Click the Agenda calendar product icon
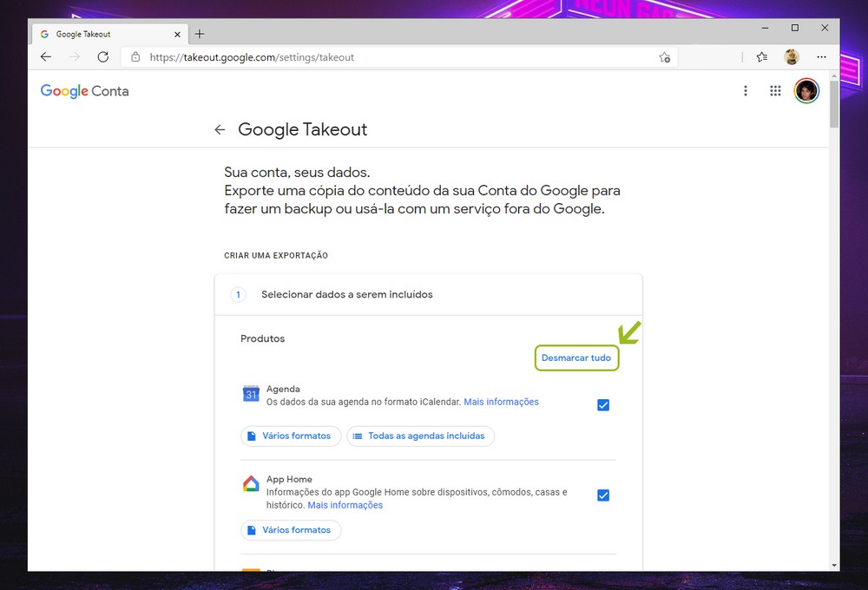Viewport: 868px width, 590px height. 251,395
